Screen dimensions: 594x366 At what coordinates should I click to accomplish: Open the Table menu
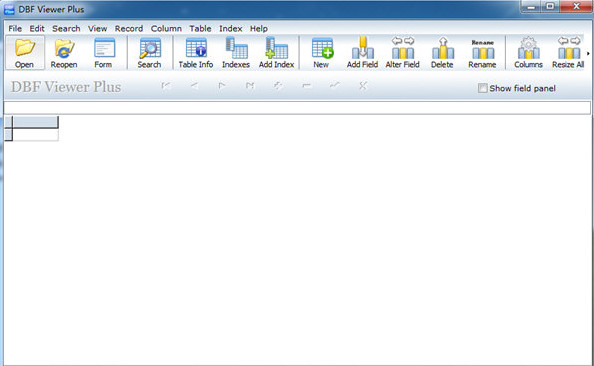click(x=200, y=28)
